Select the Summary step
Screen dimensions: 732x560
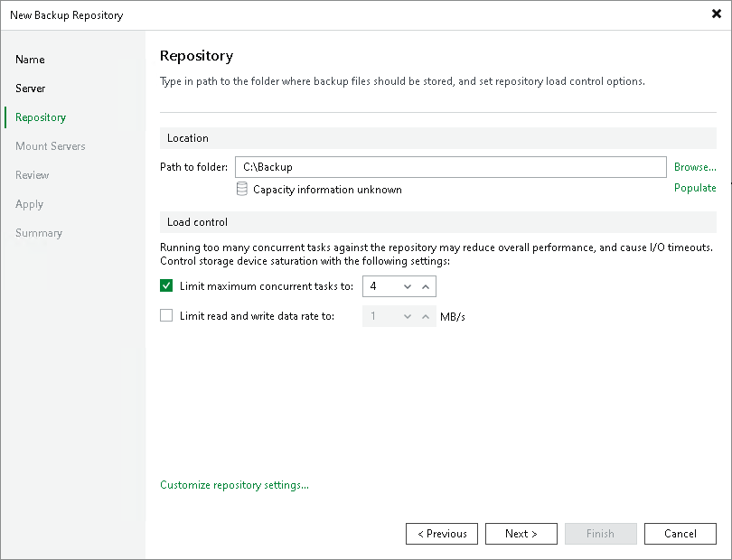pos(39,233)
